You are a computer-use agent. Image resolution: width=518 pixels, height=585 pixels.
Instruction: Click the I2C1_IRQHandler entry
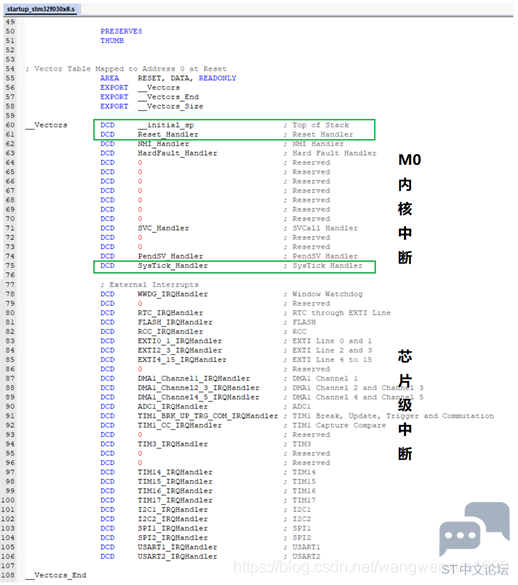[x=173, y=510]
